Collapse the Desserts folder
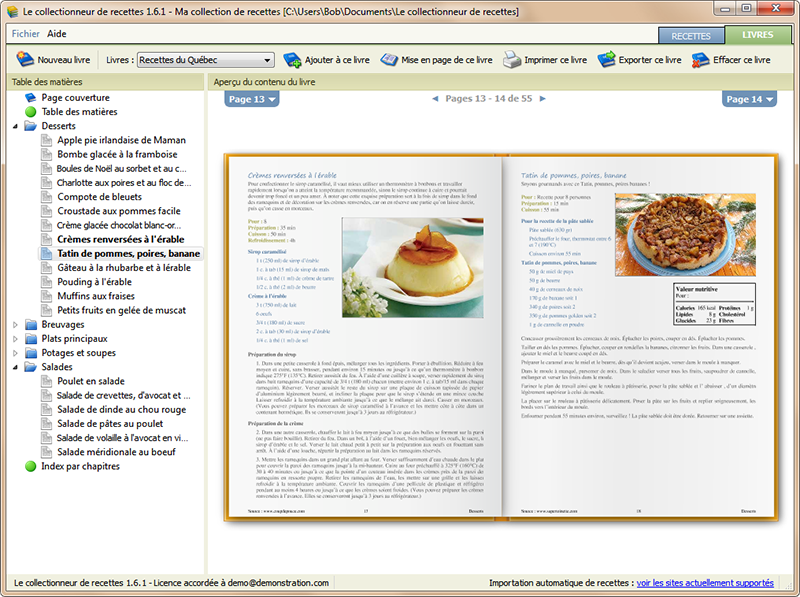The width and height of the screenshot is (800, 597). pos(15,126)
